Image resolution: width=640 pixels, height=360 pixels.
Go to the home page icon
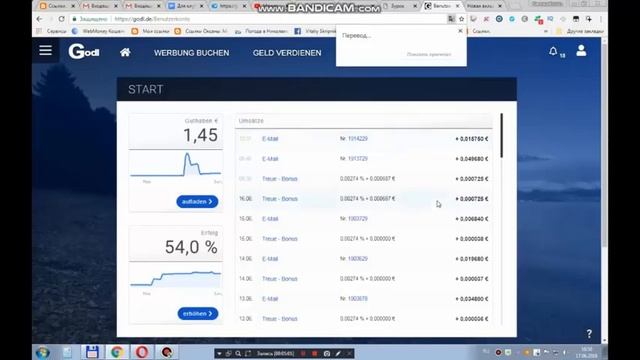coord(125,52)
